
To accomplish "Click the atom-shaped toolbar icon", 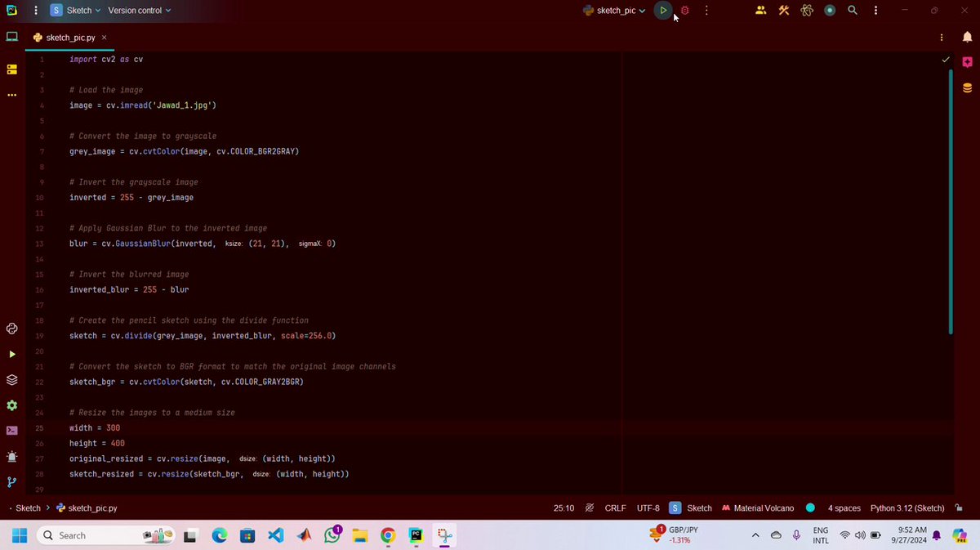I will click(807, 11).
